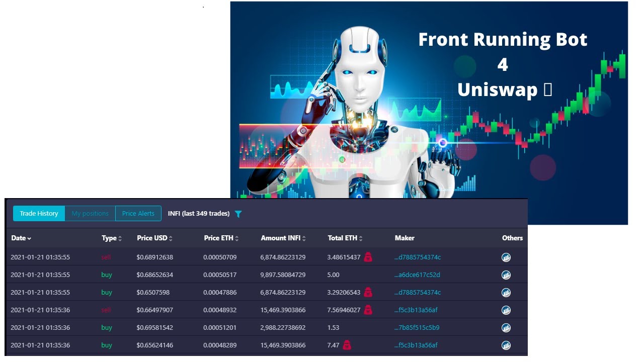Sort trades by Price USD
This screenshot has height=362, width=644.
154,238
